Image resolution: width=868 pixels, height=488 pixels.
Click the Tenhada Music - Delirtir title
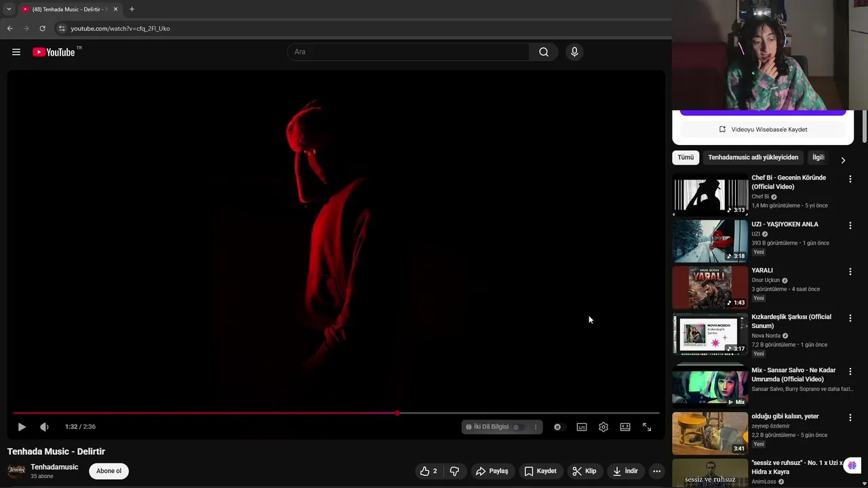pos(56,451)
